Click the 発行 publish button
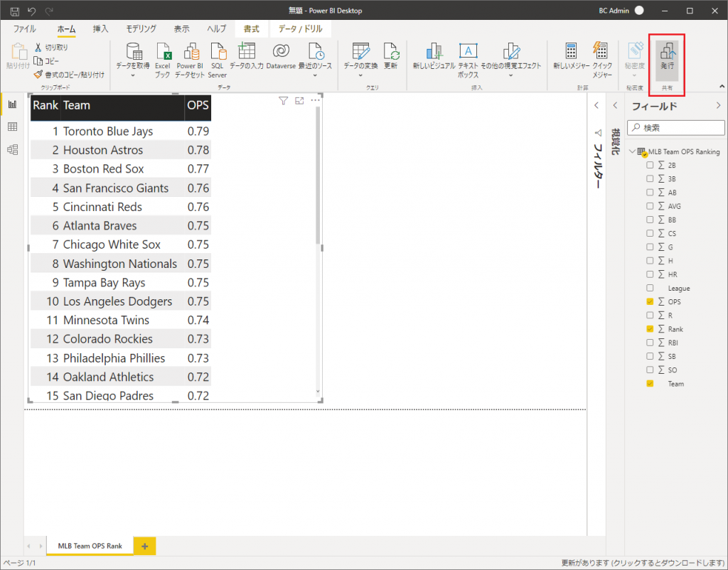 click(x=667, y=60)
